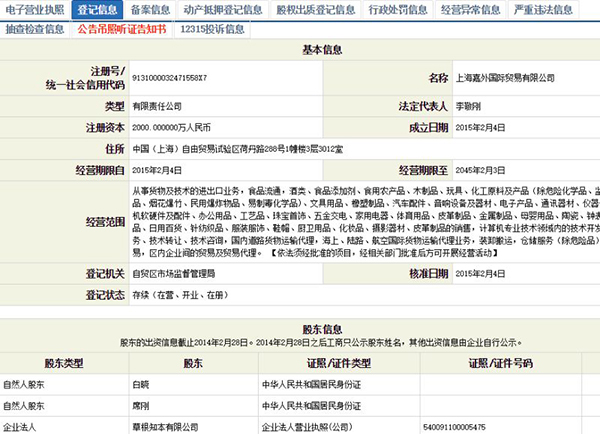The width and height of the screenshot is (600, 434).
Task: Click the 基本信息 section header
Action: click(x=300, y=49)
